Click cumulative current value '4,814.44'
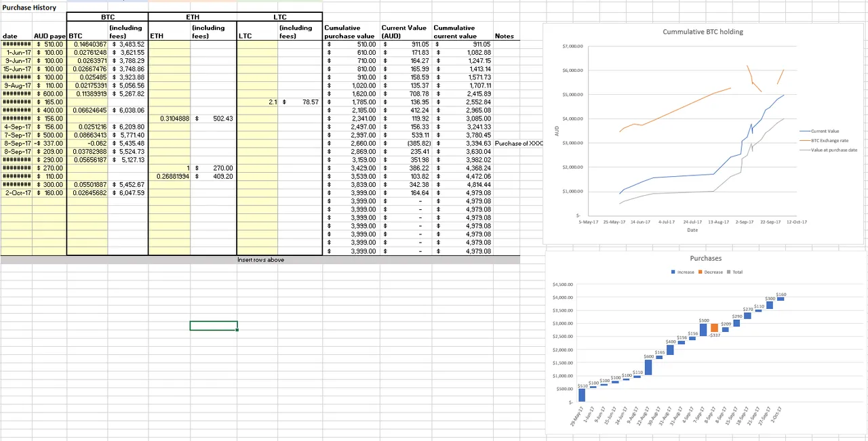The width and height of the screenshot is (868, 441). coord(462,184)
